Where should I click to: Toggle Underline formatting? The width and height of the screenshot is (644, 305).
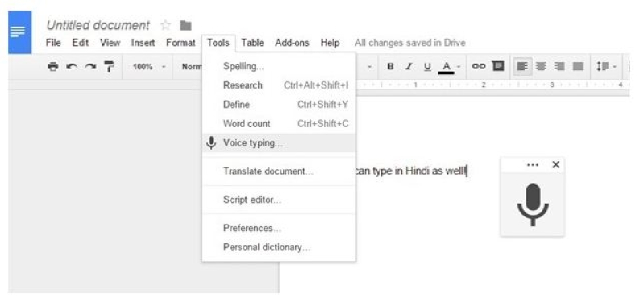click(x=427, y=67)
